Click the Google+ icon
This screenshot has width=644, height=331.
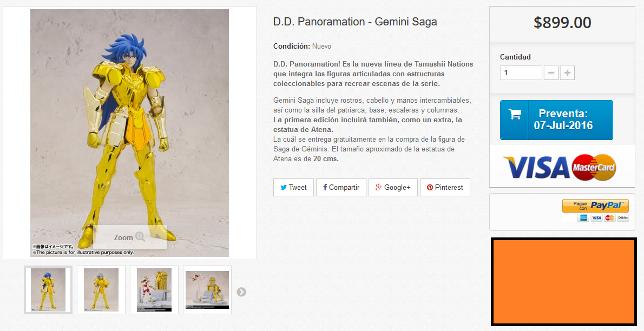378,187
